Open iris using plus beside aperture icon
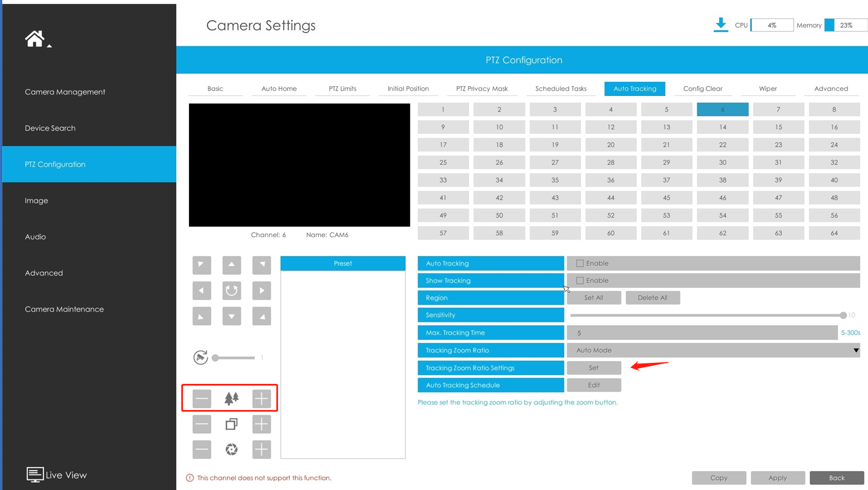 261,449
